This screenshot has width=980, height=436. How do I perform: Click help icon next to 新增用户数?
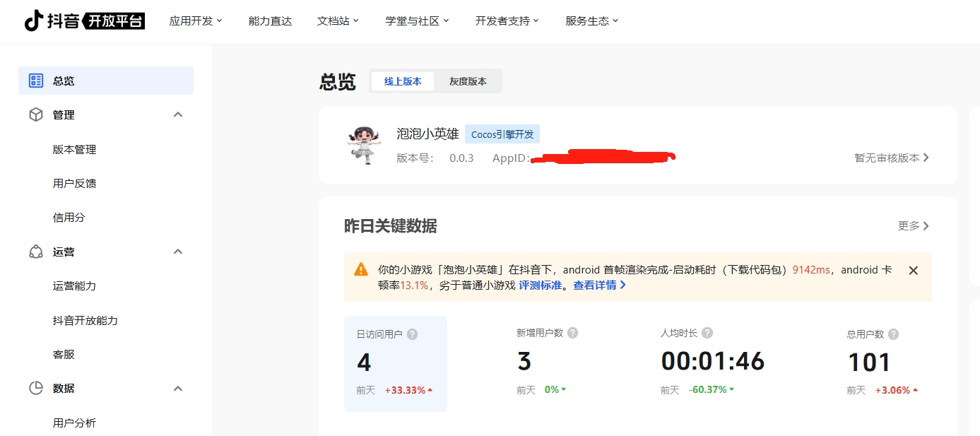tap(573, 333)
